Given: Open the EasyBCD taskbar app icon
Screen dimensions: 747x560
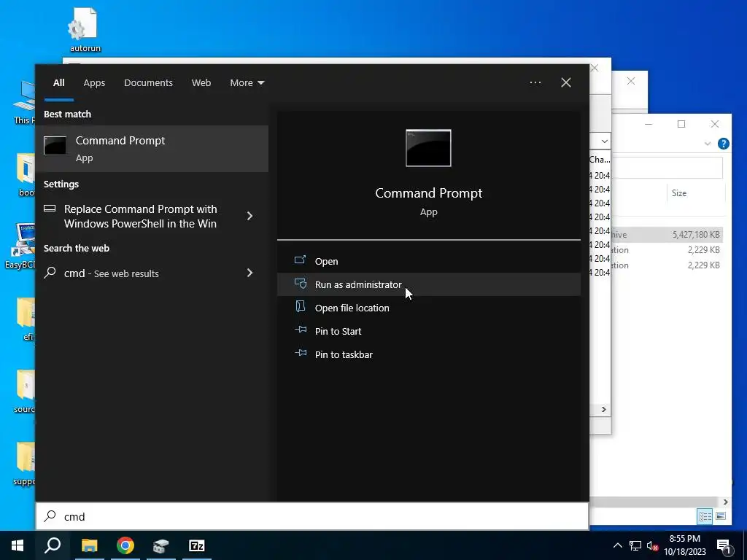Looking at the screenshot, I should (x=161, y=545).
